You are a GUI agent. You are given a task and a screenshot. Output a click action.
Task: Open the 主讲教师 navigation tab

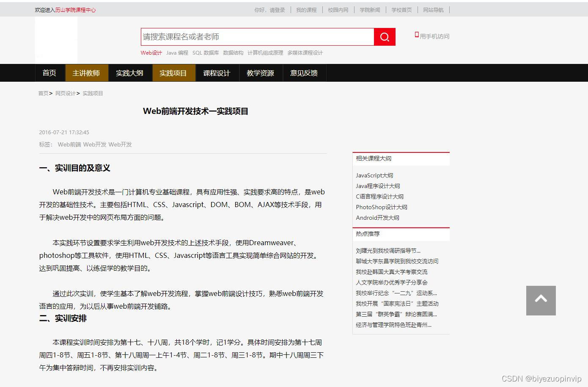(x=86, y=73)
